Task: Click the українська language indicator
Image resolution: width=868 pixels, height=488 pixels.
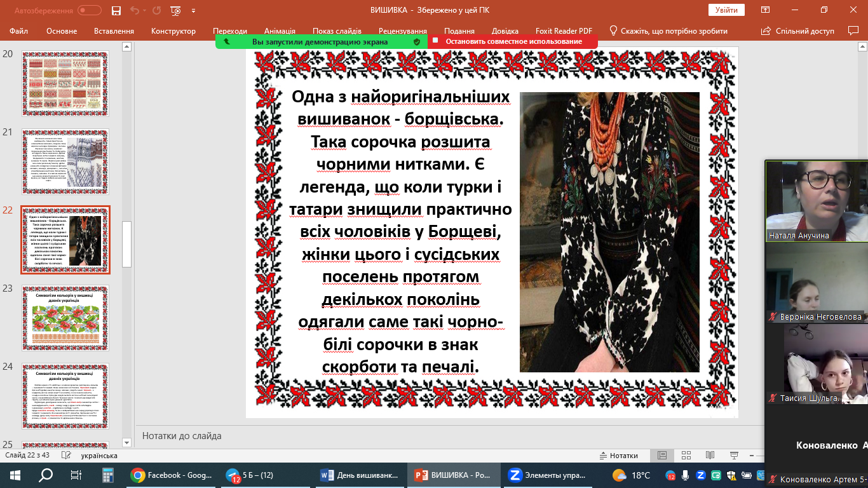Action: (x=99, y=456)
